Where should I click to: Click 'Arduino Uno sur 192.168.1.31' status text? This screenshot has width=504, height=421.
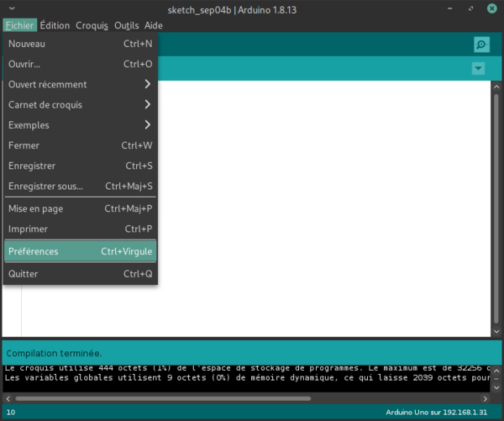[x=437, y=413]
